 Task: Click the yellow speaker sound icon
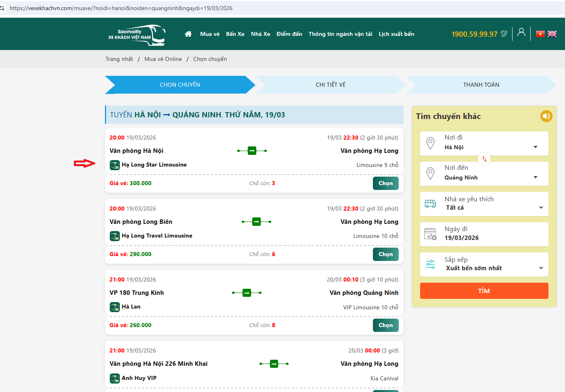pyautogui.click(x=546, y=116)
